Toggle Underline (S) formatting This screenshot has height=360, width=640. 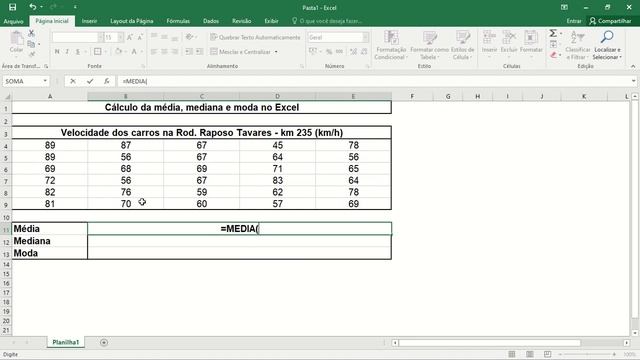click(x=78, y=51)
